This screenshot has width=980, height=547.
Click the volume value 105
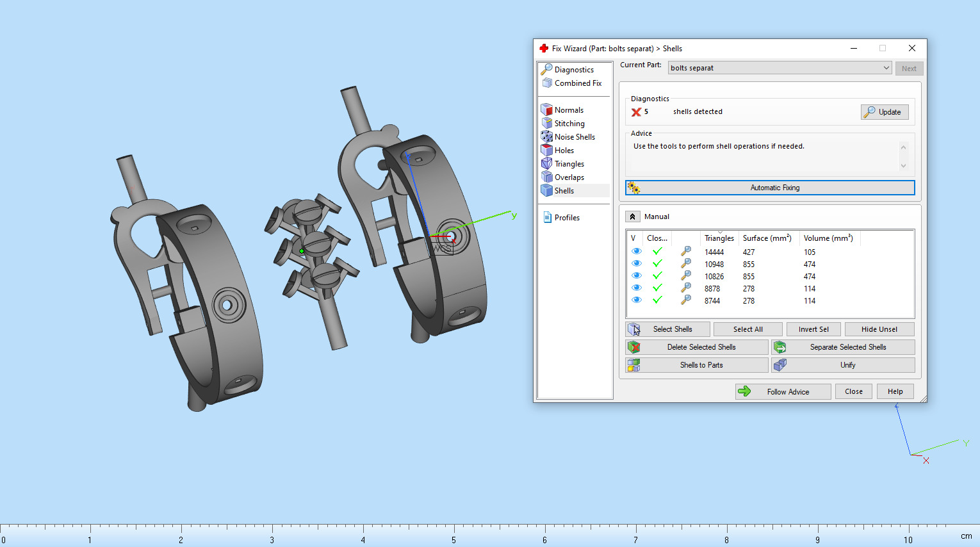[810, 252]
